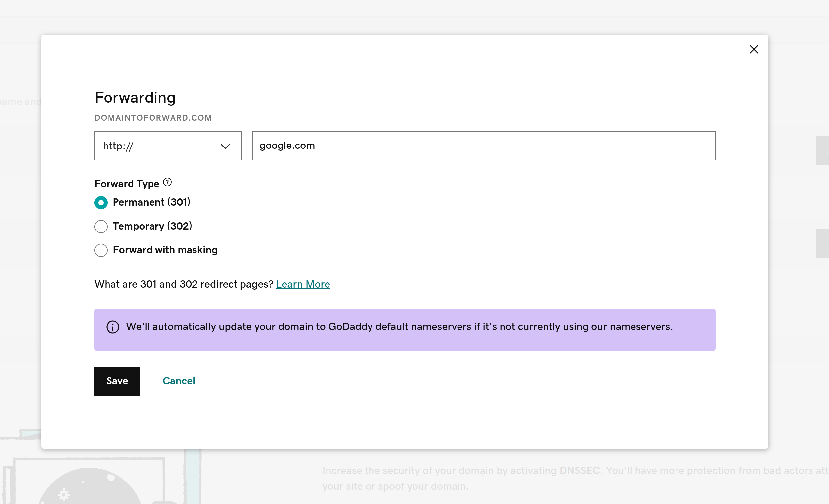Click the DOMAINTOFORWARD.COM domain label
Screen dimensions: 829x504
153,118
